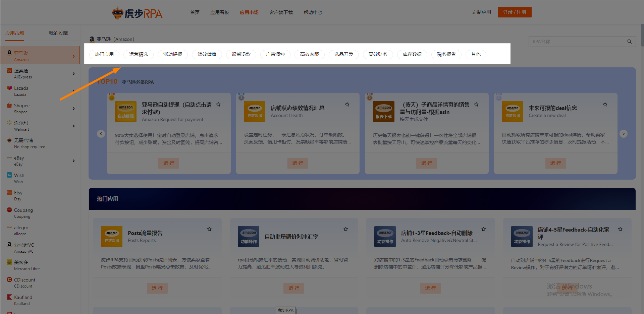644x314 pixels.
Task: Click the Shopee bag icon
Action: 9,105
